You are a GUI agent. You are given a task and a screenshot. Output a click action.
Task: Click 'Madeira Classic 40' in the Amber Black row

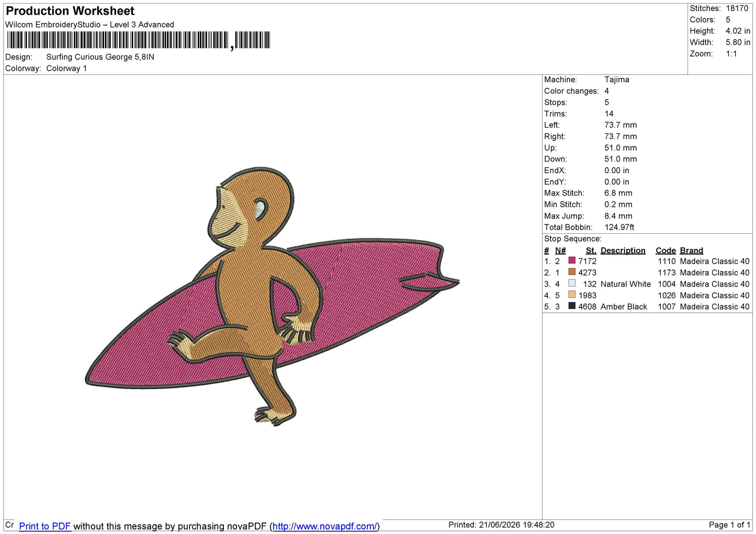[x=715, y=306]
